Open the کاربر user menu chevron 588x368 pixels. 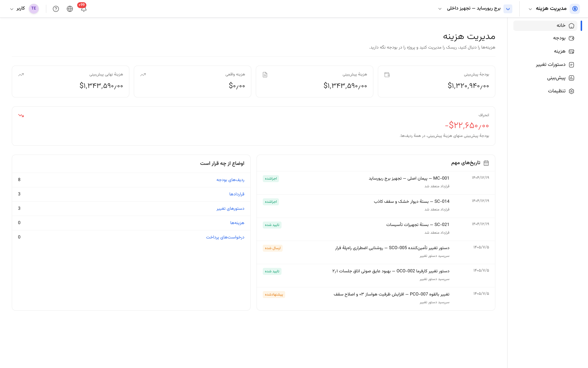(12, 9)
